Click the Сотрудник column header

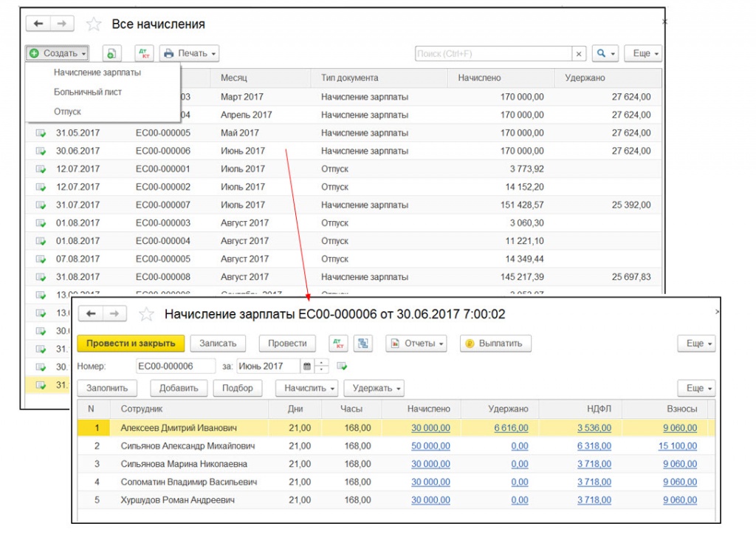pos(189,409)
